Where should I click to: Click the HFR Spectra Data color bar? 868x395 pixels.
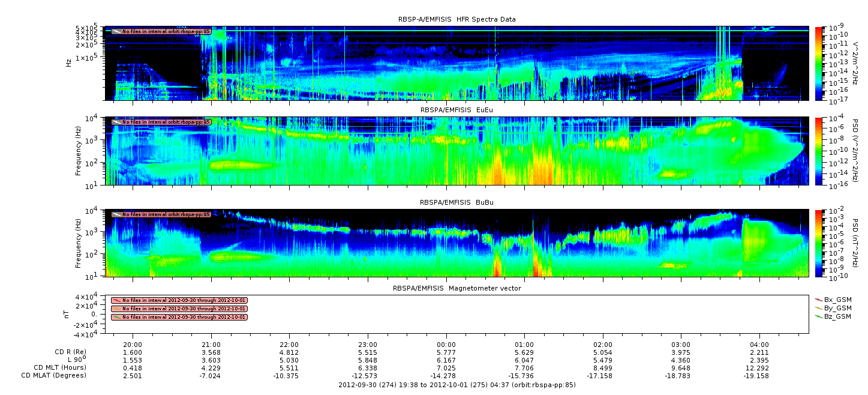tap(818, 63)
